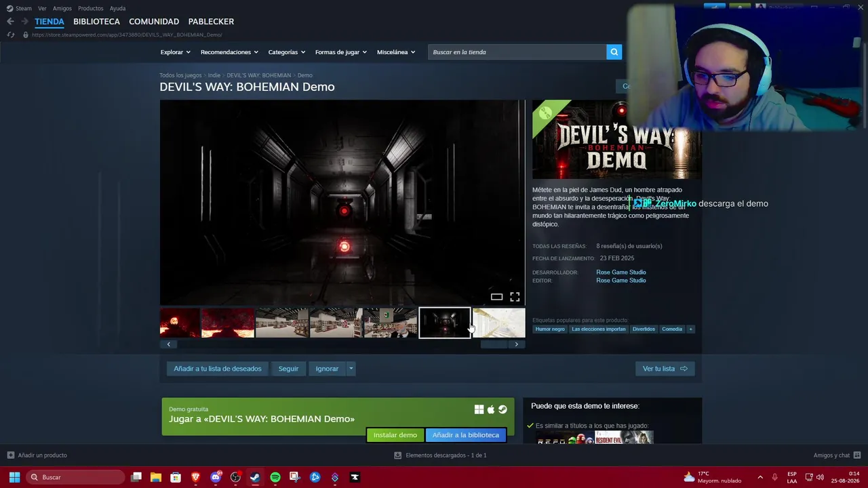
Task: Open the Productos menu
Action: pos(91,8)
